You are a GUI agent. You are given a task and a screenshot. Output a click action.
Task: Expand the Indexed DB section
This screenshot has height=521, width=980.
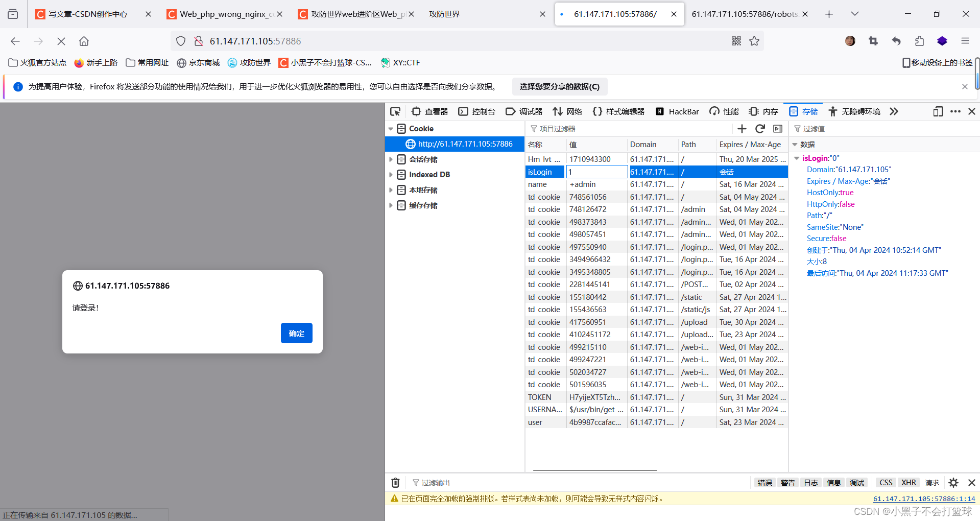391,174
